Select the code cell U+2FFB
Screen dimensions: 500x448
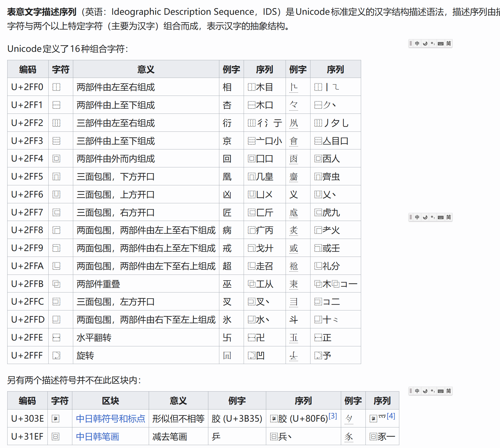coord(27,284)
